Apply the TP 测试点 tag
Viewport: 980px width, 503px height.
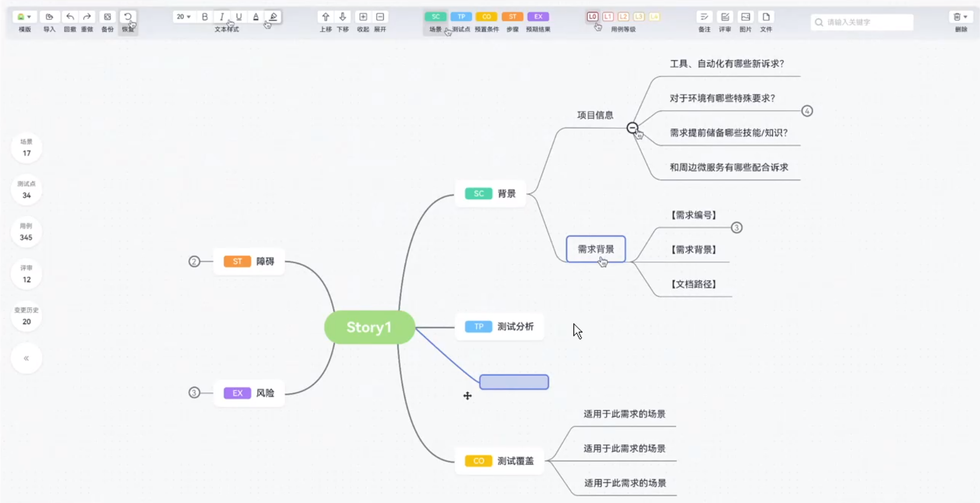461,16
